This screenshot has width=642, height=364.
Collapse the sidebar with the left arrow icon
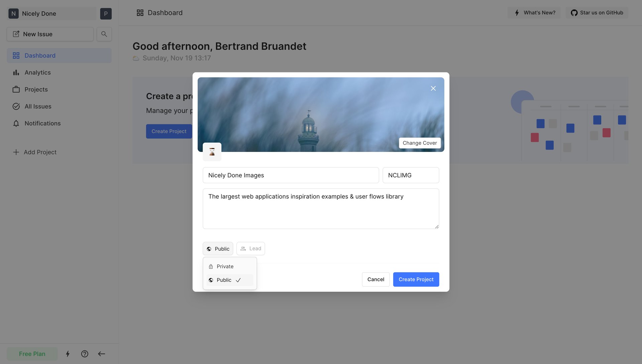click(x=102, y=354)
